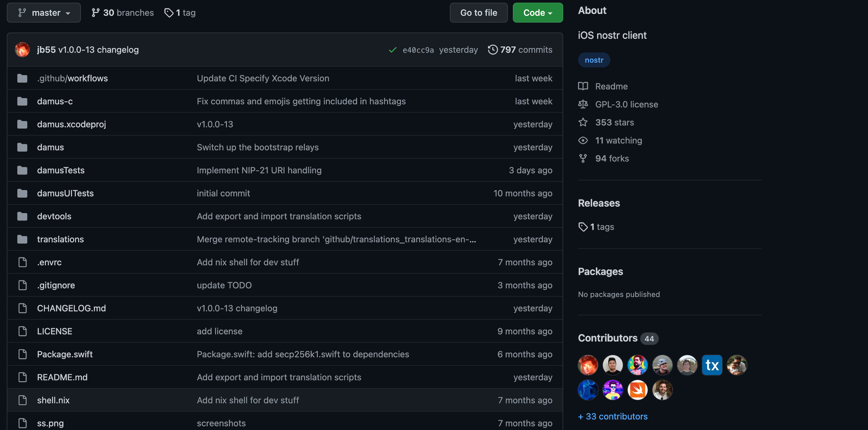Click the green commit status checkmark

click(x=392, y=50)
